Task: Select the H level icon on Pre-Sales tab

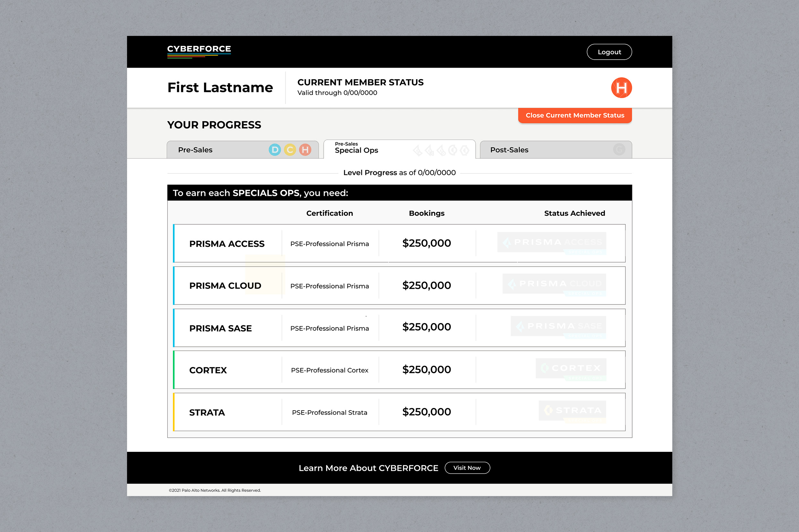Action: pos(305,149)
